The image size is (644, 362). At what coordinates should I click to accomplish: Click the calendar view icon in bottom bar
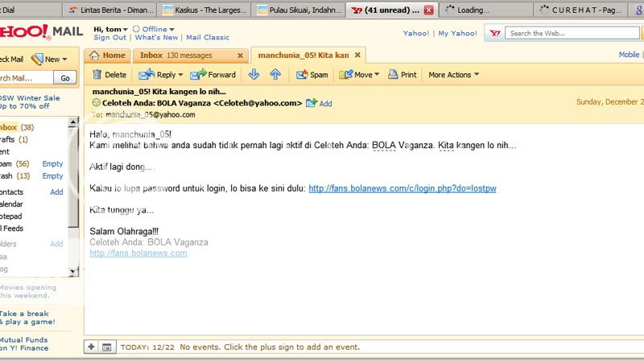tap(107, 348)
